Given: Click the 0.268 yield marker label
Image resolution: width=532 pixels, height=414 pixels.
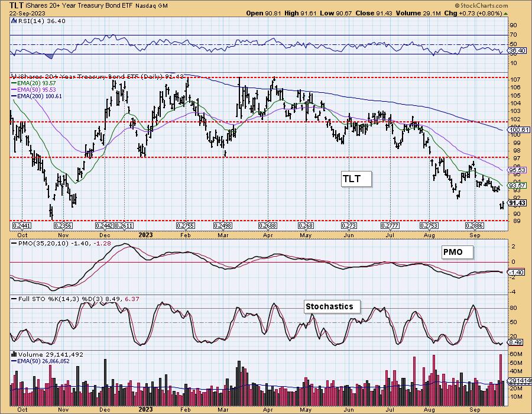Looking at the screenshot, I should pyautogui.click(x=306, y=226).
